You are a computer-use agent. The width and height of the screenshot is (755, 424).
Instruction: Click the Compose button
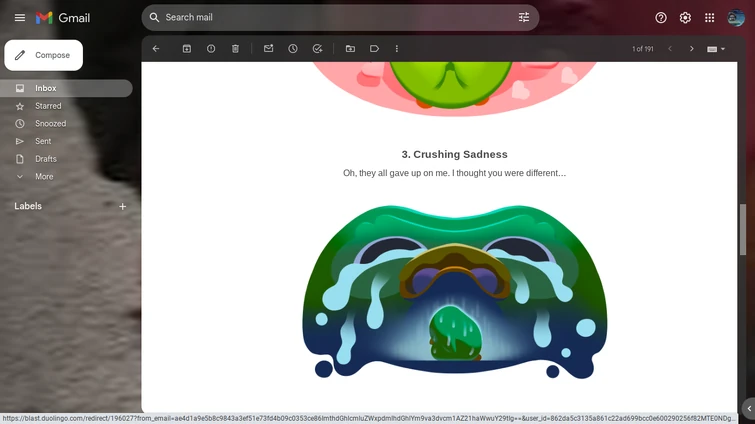point(43,55)
